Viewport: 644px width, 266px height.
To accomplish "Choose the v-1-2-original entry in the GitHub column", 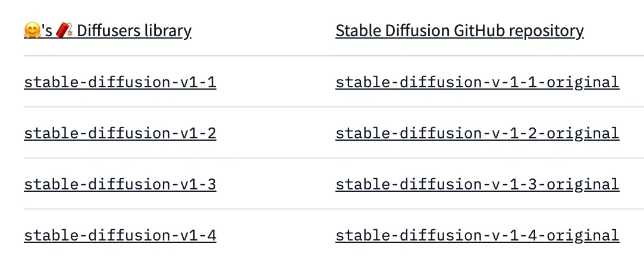I will click(477, 133).
